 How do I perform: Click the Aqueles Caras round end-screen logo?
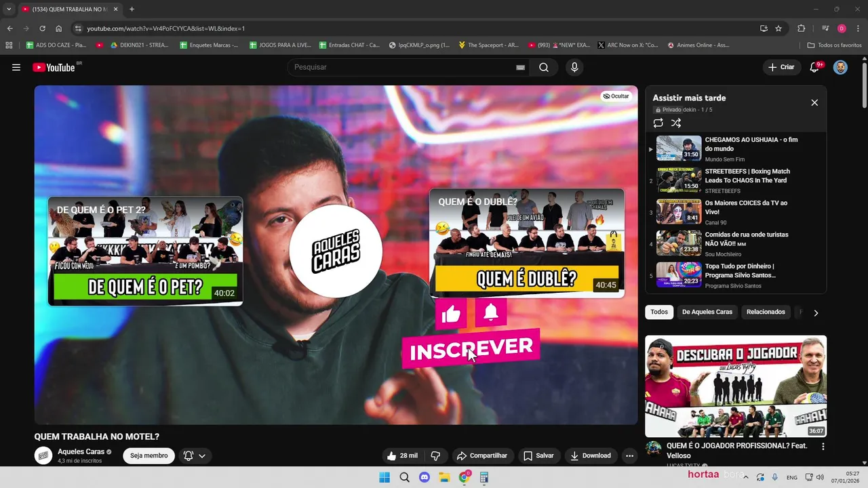pos(336,251)
